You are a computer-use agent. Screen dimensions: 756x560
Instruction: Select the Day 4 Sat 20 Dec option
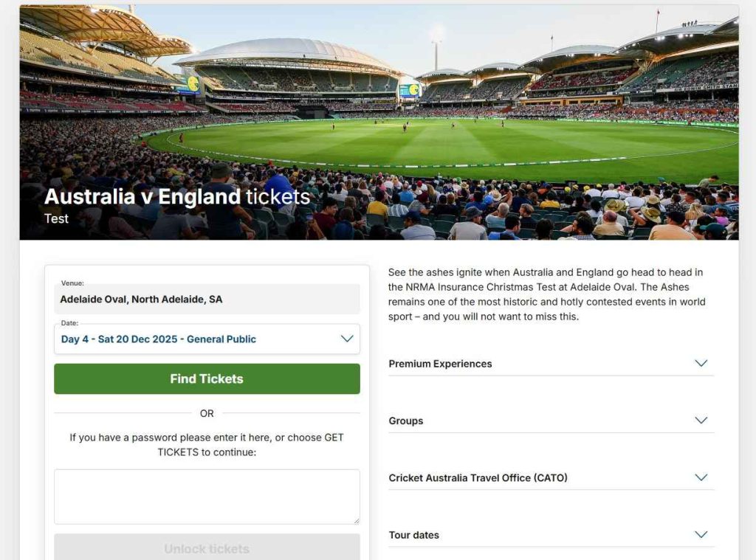click(x=158, y=339)
